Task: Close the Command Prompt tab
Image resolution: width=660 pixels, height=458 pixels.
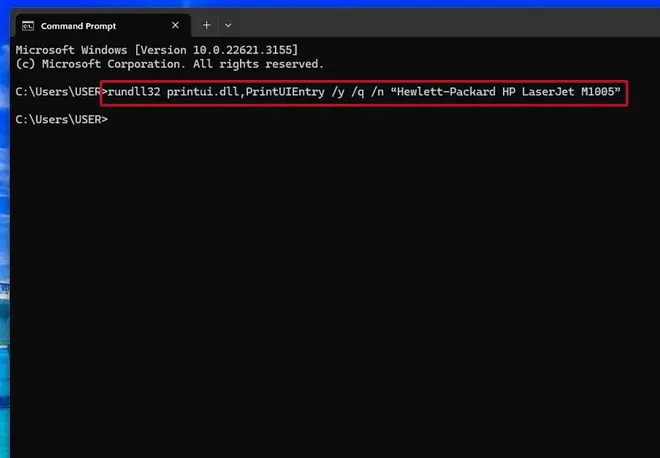Action: (x=175, y=25)
